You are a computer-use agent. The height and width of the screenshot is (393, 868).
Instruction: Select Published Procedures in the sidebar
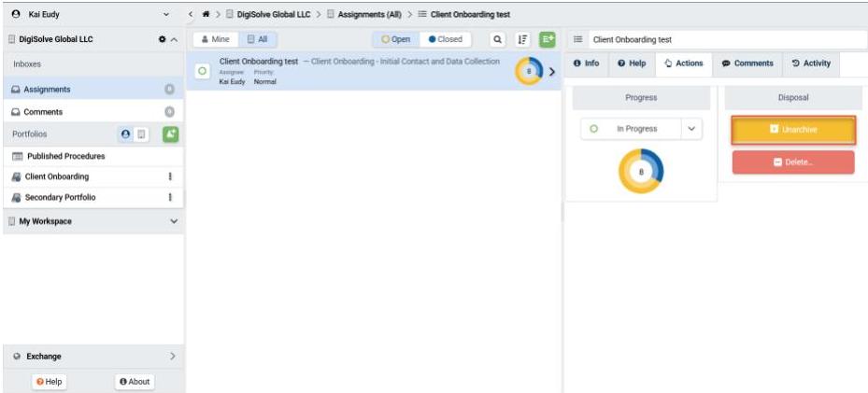tap(65, 156)
